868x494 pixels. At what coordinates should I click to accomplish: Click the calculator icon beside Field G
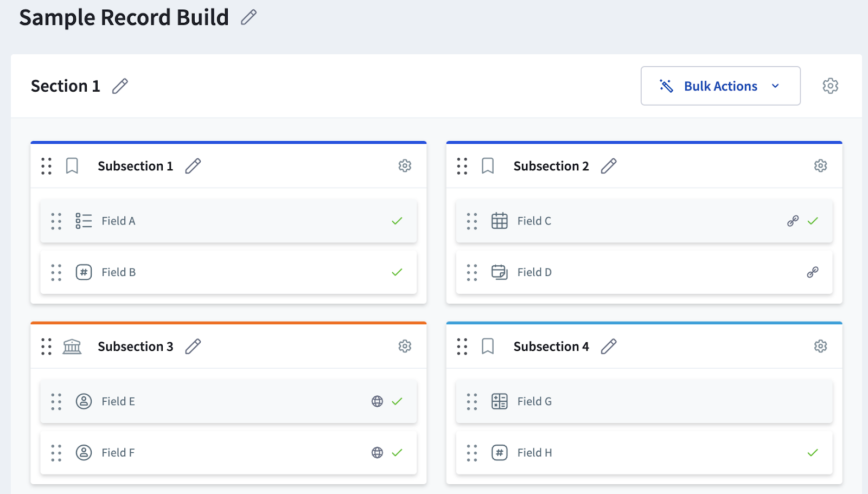499,401
